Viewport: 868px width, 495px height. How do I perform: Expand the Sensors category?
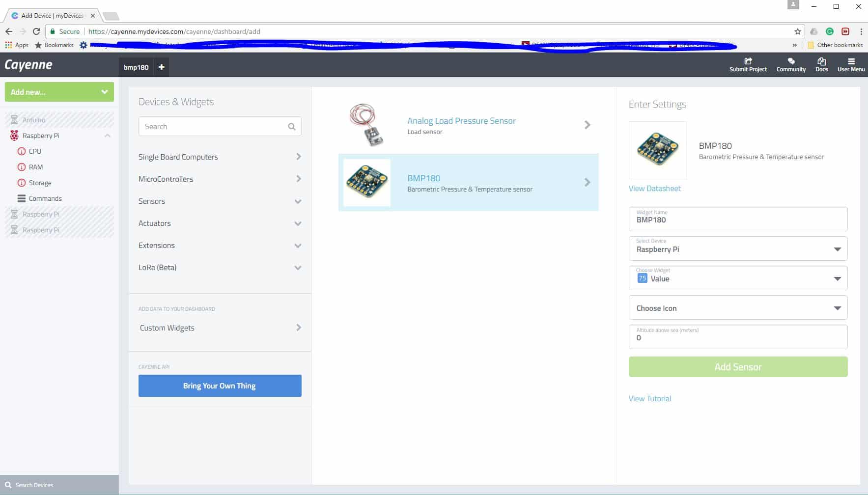pos(220,201)
